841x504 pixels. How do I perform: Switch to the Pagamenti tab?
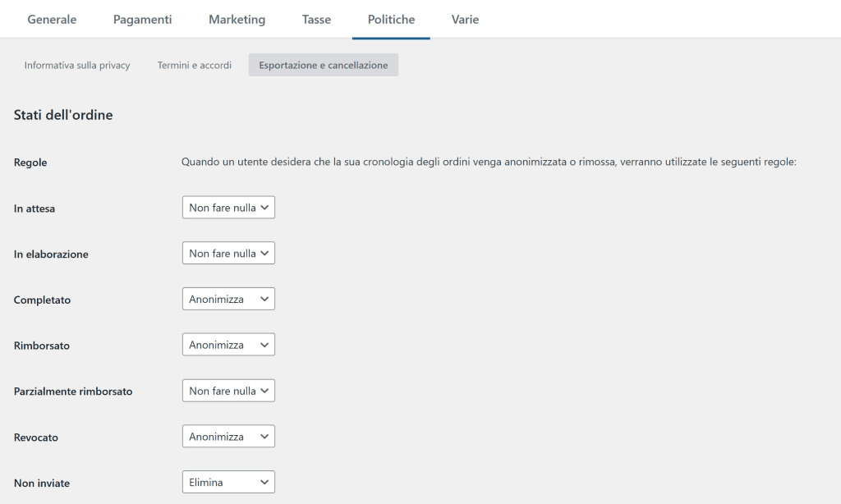pyautogui.click(x=142, y=19)
